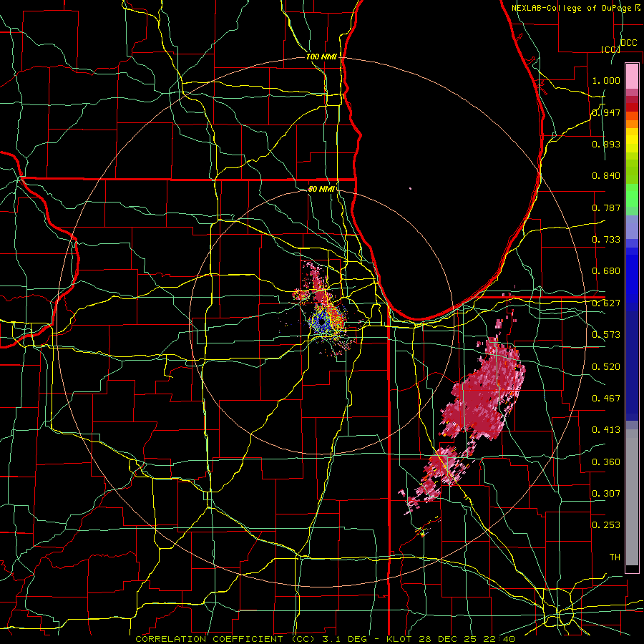The width and height of the screenshot is (644, 644).
Task: Click the 0.893 scale value
Action: click(x=606, y=144)
